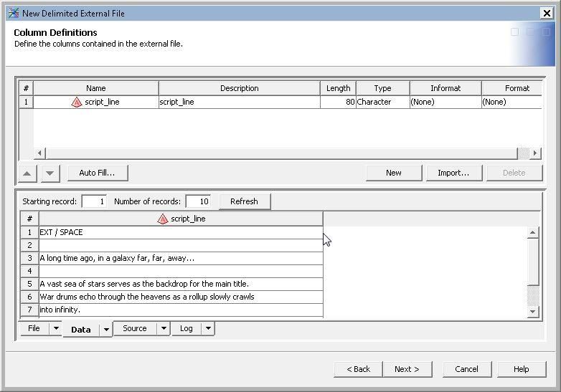The width and height of the screenshot is (561, 392).
Task: Cancel the external file wizard
Action: click(x=467, y=369)
